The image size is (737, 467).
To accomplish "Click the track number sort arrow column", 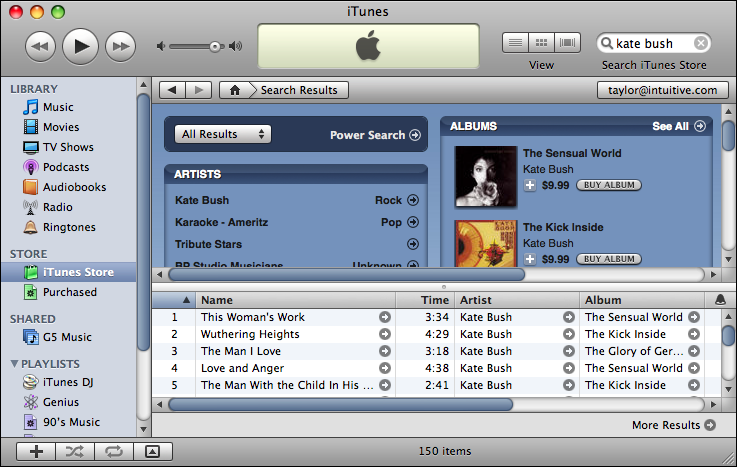I will [x=174, y=300].
